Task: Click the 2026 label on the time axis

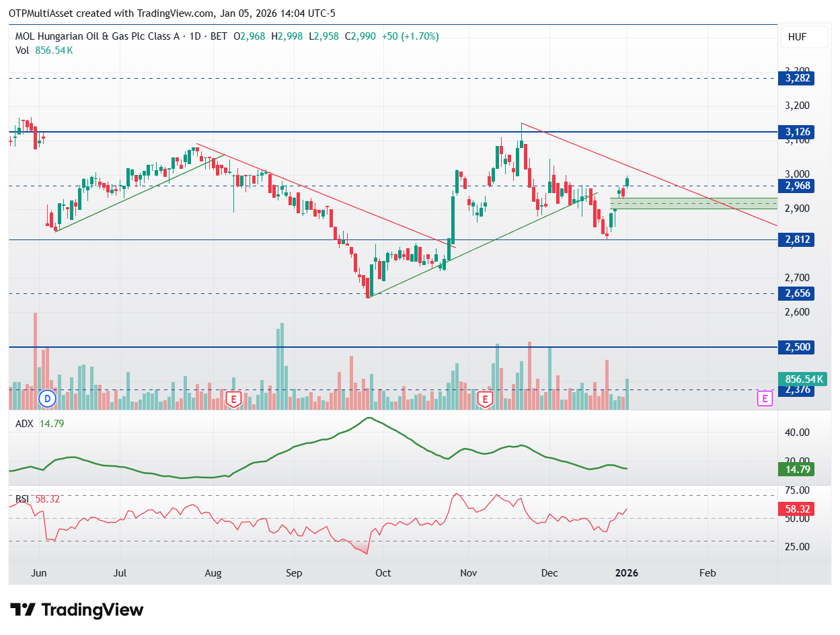Action: (x=627, y=573)
